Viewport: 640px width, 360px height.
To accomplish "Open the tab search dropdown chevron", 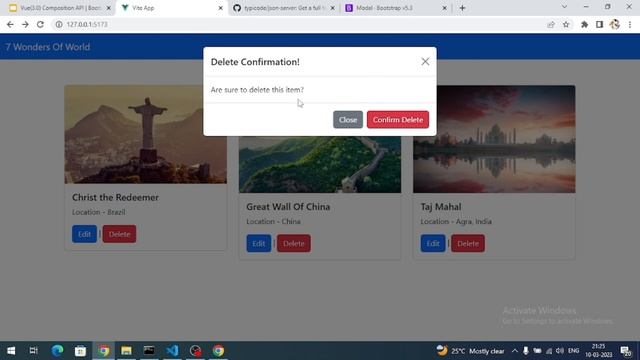I will [564, 7].
